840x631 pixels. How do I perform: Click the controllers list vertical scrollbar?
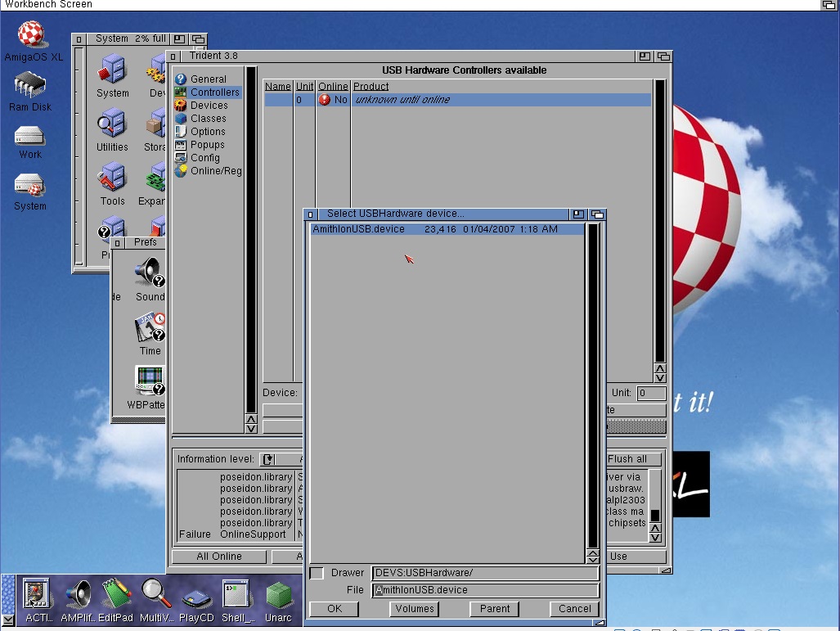(660, 221)
